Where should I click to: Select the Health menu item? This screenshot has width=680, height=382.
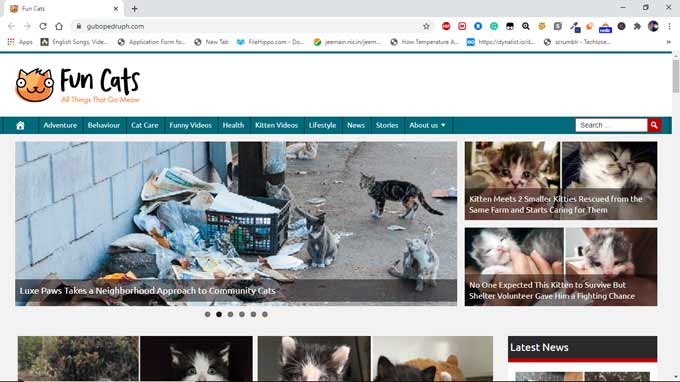click(233, 125)
